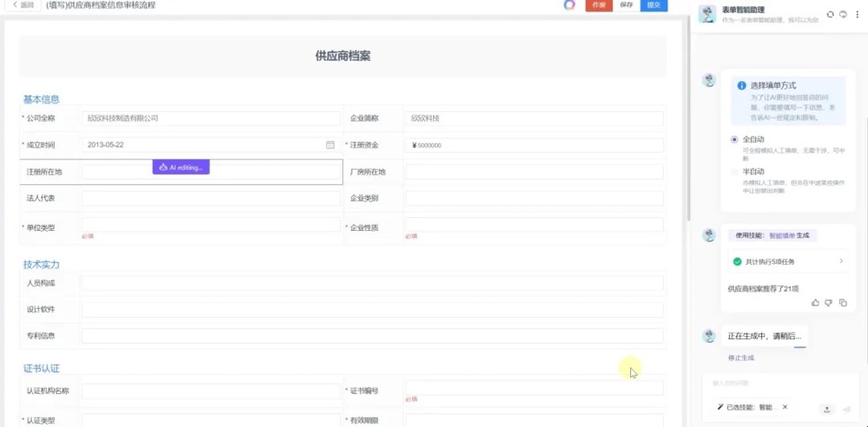Click the refresh icon in assistant header
The height and width of the screenshot is (427, 868).
tap(830, 15)
